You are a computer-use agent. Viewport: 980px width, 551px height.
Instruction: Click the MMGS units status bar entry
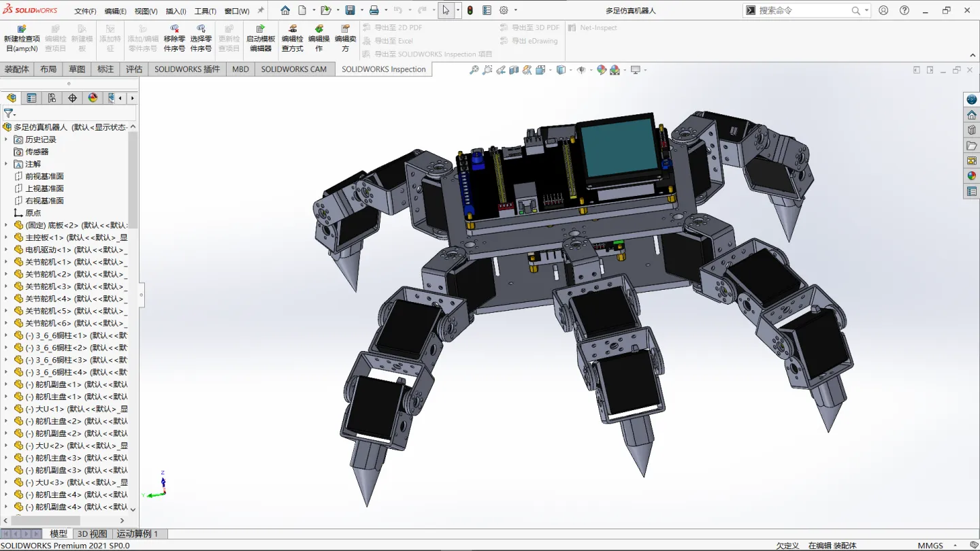click(x=930, y=546)
